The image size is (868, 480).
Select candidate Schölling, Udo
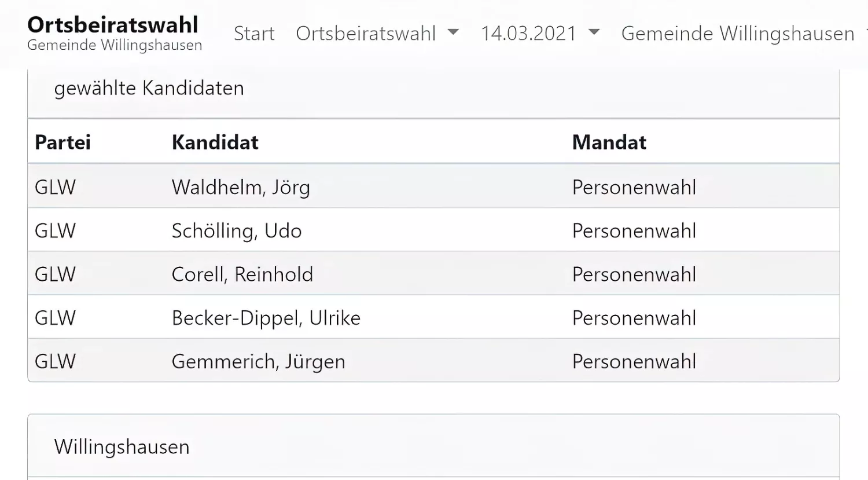[x=237, y=230]
